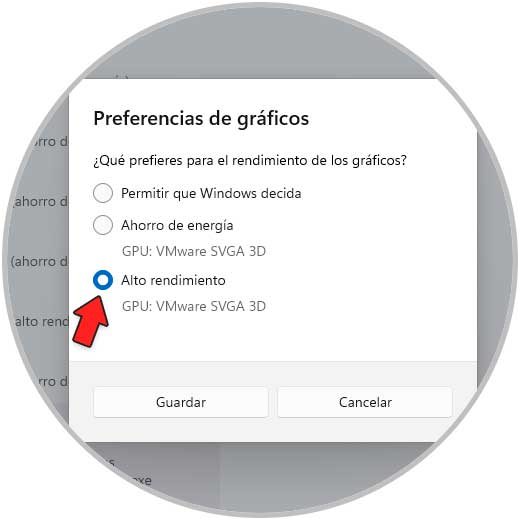Click the red arrow pointer graphic
The height and width of the screenshot is (520, 520).
tap(91, 321)
